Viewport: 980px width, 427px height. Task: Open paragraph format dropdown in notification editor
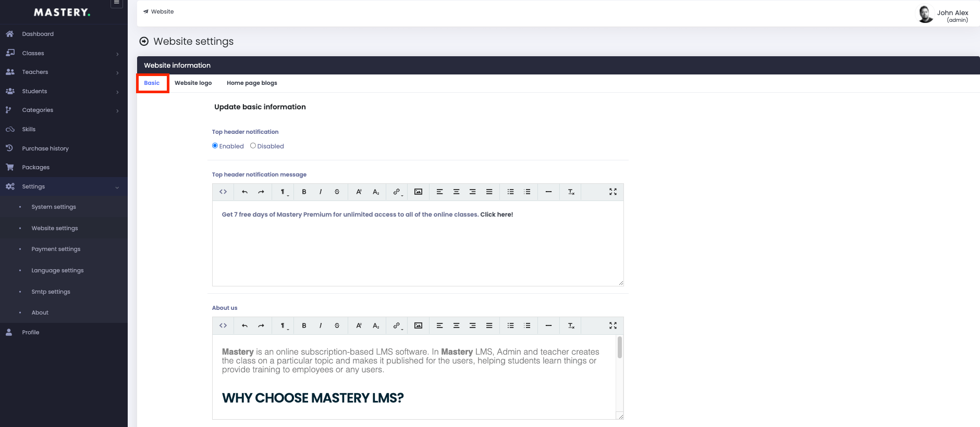coord(283,192)
